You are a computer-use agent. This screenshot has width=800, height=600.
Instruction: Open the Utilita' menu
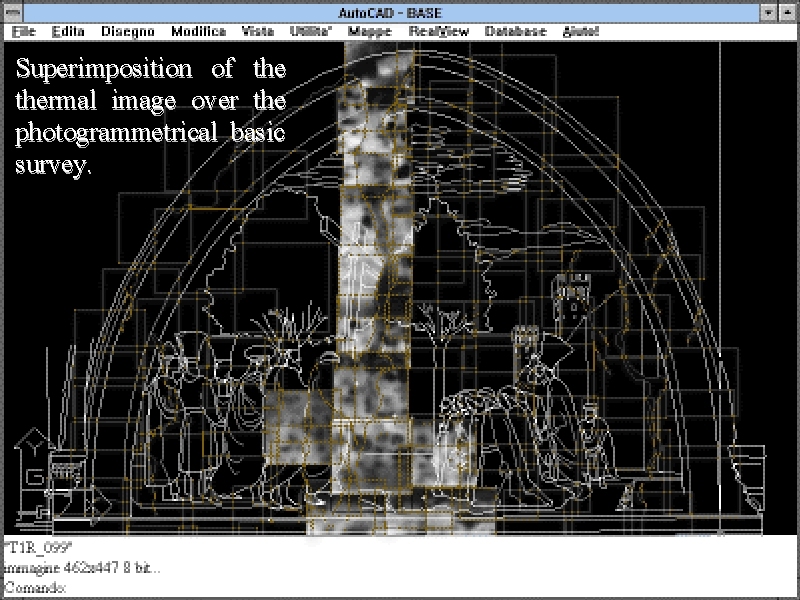coord(311,32)
